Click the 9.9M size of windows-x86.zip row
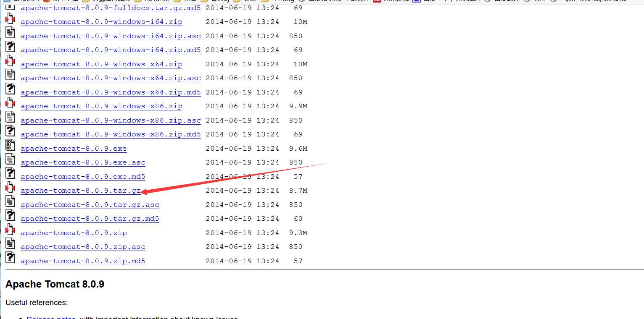Screen dimensions: 644x319 [x=298, y=106]
